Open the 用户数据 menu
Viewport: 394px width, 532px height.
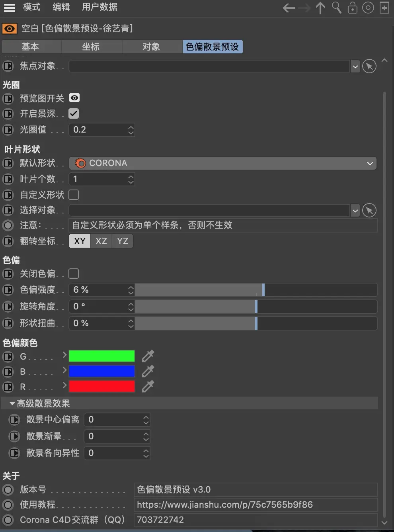[x=99, y=7]
